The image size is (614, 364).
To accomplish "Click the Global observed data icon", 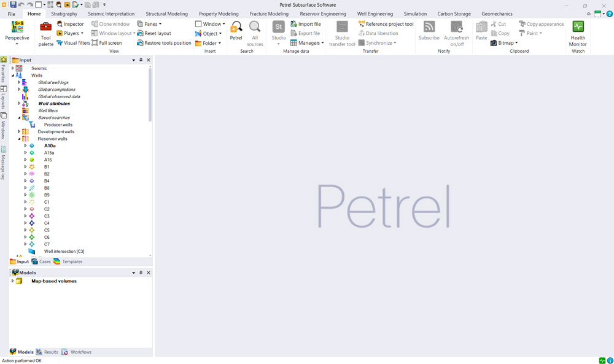I will tap(25, 96).
